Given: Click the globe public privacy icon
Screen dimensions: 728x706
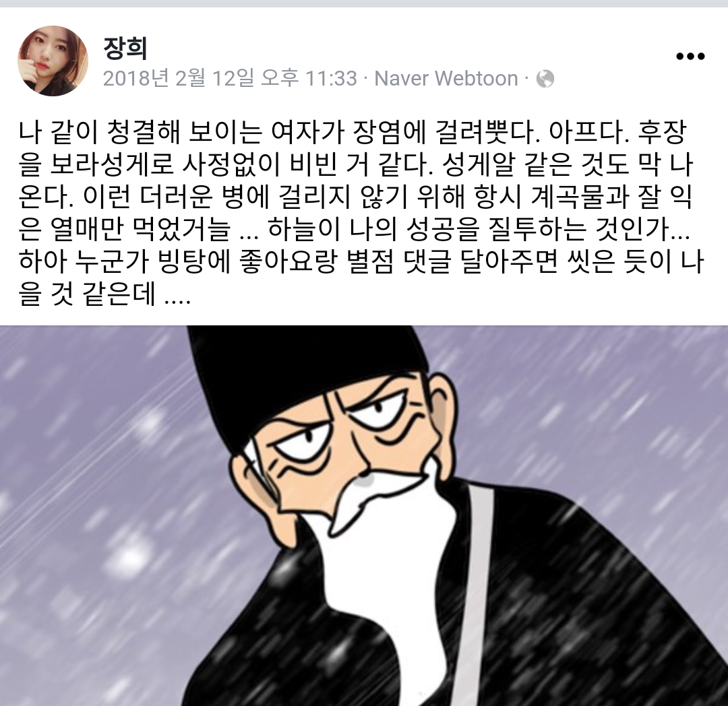Looking at the screenshot, I should (545, 79).
